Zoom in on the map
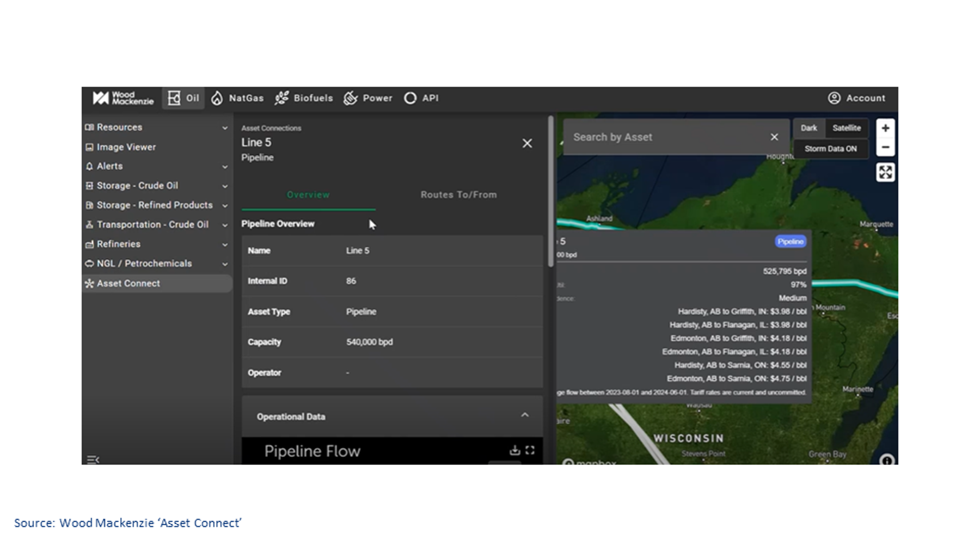This screenshot has height=551, width=980. tap(885, 128)
